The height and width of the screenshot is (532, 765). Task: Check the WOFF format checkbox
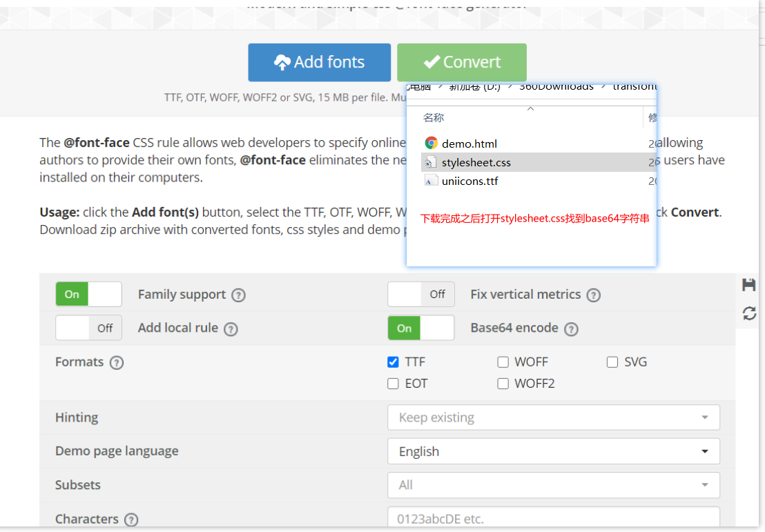[x=503, y=362]
